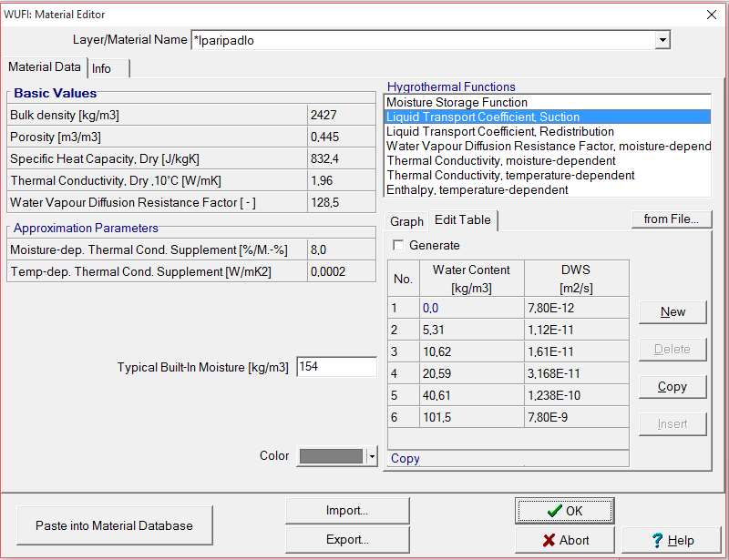This screenshot has height=560, width=729.
Task: Select Liquid Transport Coefficient, Suction entry
Action: (x=548, y=117)
